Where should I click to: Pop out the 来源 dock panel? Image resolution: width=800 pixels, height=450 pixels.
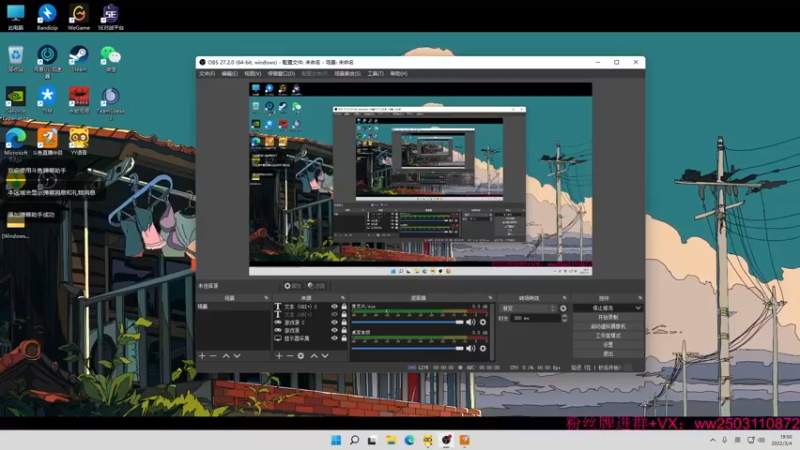tap(342, 297)
